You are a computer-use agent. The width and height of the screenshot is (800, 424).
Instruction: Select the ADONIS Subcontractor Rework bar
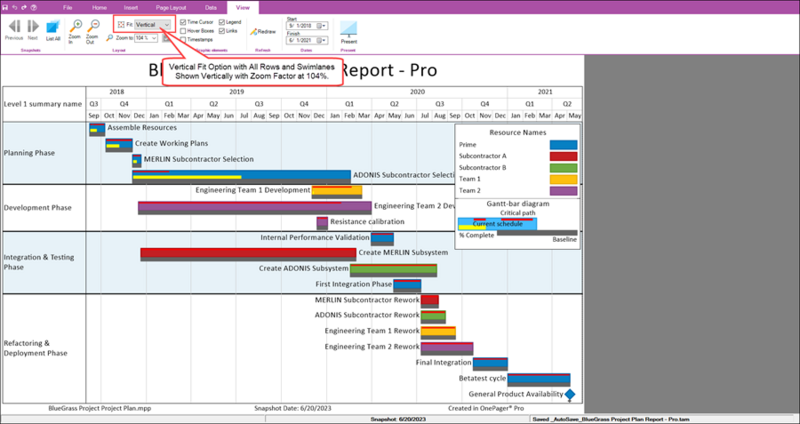click(433, 317)
